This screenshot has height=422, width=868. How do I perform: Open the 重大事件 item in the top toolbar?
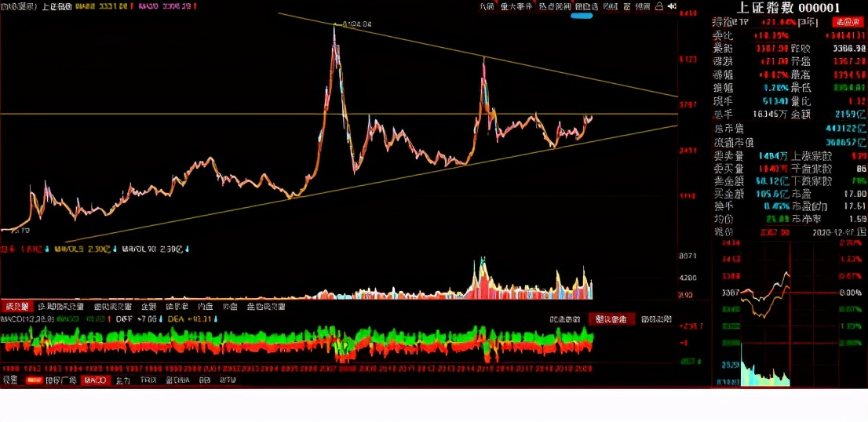(x=516, y=6)
